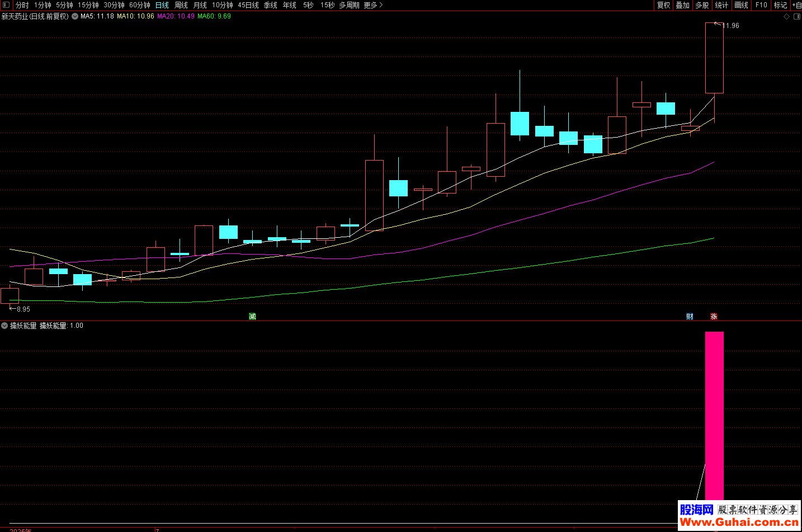This screenshot has height=532, width=802.
Task: Click the 11.96 high price label
Action: (730, 26)
